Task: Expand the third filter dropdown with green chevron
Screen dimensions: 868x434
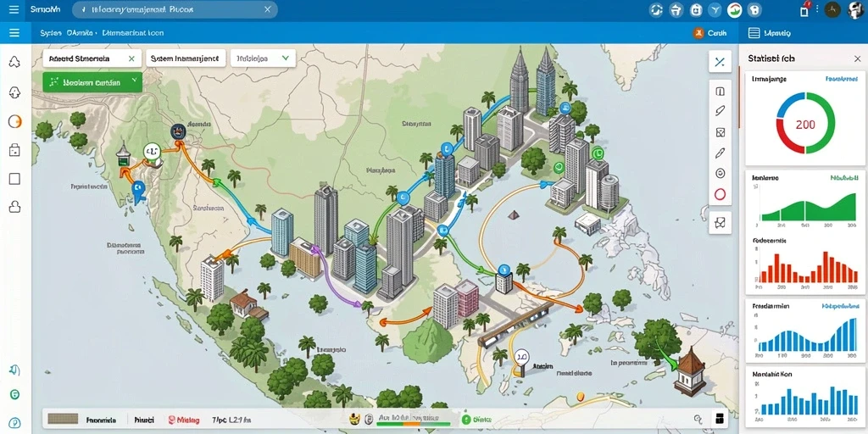Action: tap(286, 58)
